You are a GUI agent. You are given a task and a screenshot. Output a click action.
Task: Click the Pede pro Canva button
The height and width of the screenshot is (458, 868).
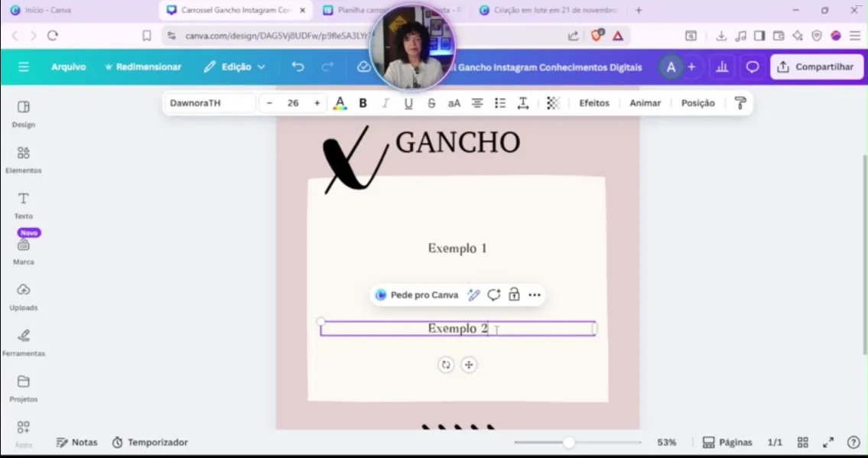(417, 295)
